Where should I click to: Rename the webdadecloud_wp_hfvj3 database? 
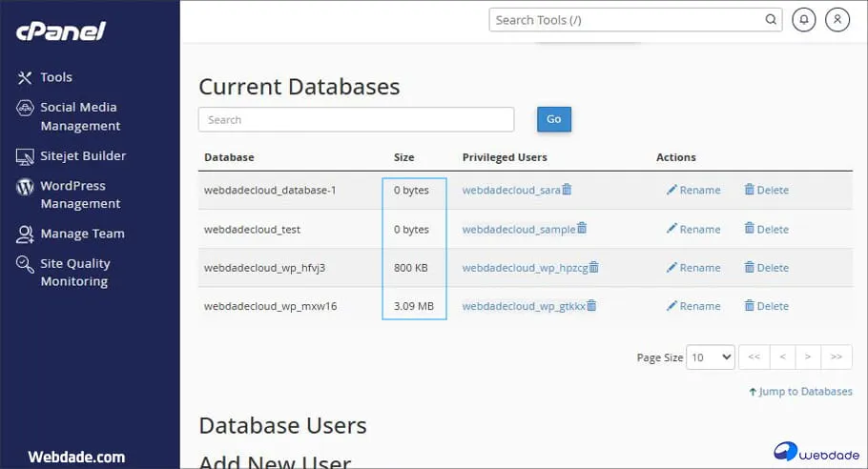pyautogui.click(x=693, y=268)
